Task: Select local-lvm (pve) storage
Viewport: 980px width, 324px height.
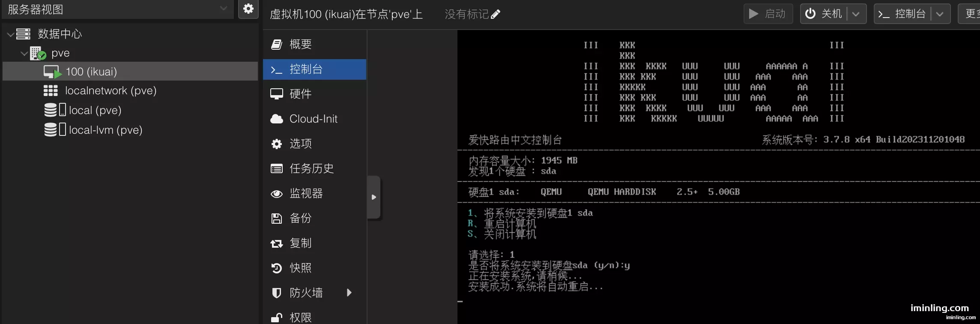Action: point(105,130)
